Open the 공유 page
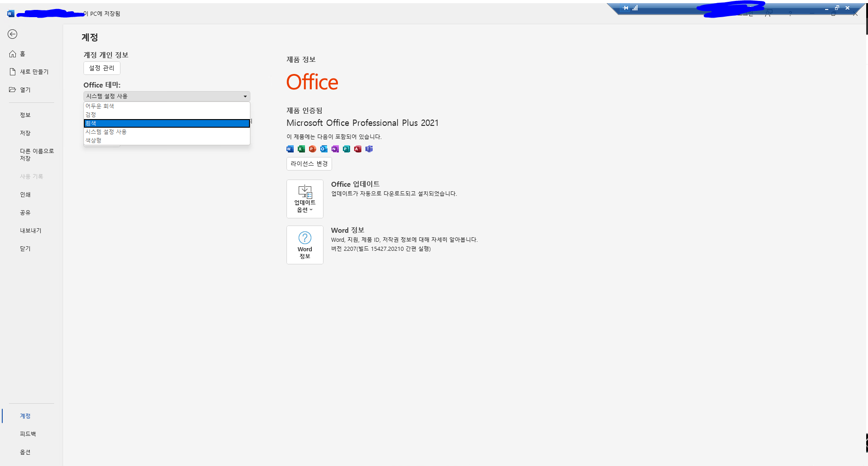Screen dimensions: 868x466 pyautogui.click(x=25, y=212)
